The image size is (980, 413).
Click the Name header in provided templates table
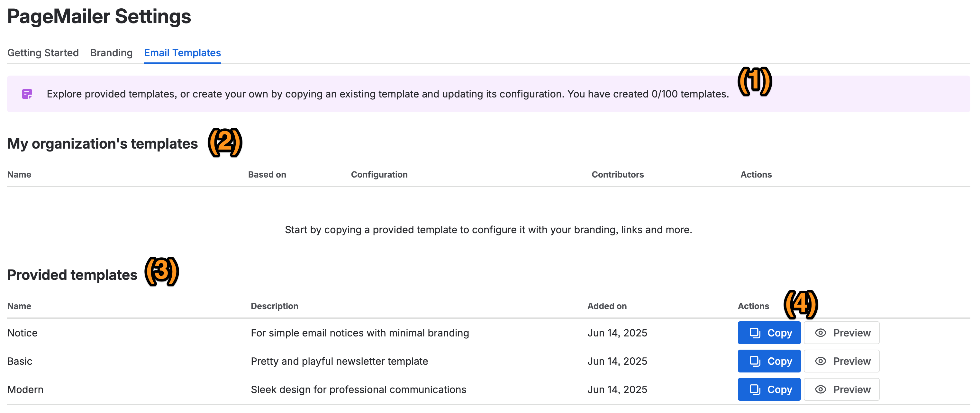[x=19, y=306]
